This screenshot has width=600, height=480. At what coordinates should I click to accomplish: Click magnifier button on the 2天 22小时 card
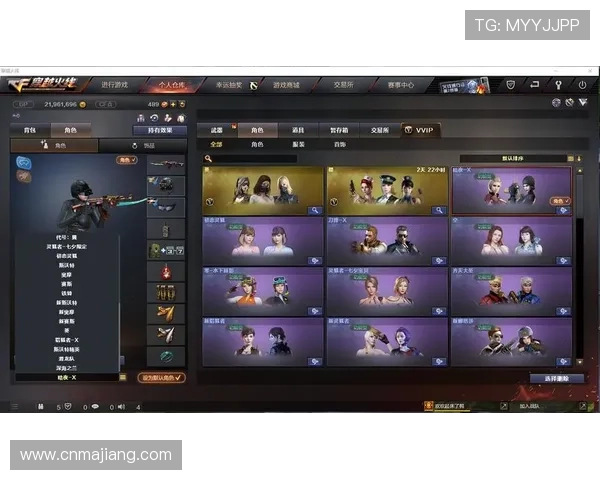point(439,210)
